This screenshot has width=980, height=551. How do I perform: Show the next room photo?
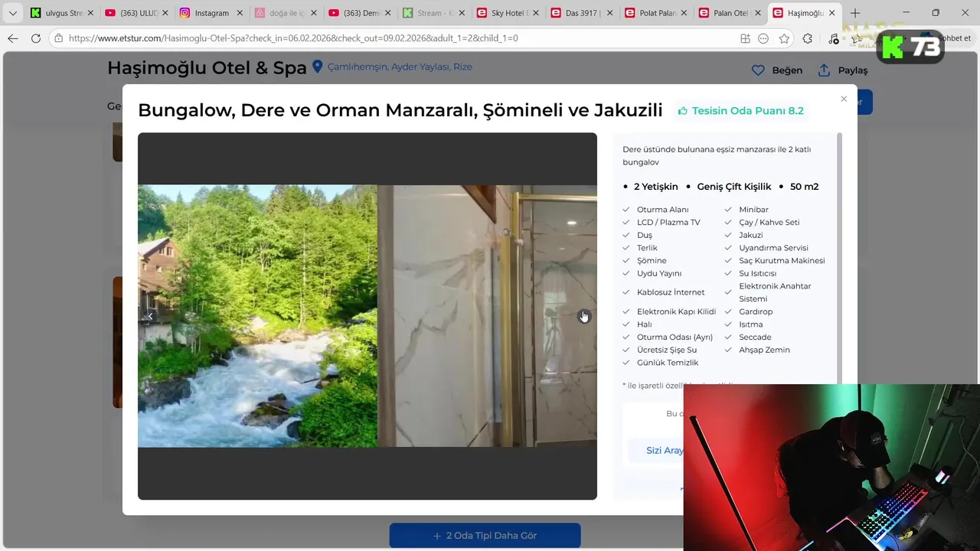583,316
